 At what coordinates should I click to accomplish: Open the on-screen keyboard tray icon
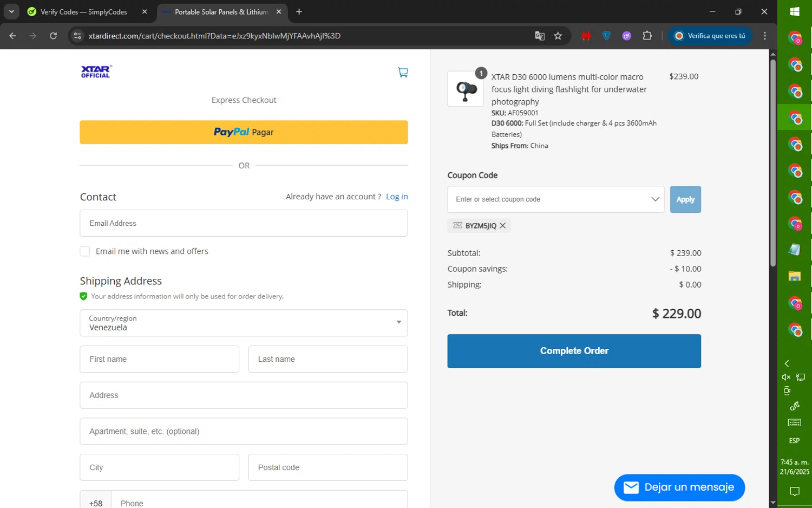(x=795, y=422)
